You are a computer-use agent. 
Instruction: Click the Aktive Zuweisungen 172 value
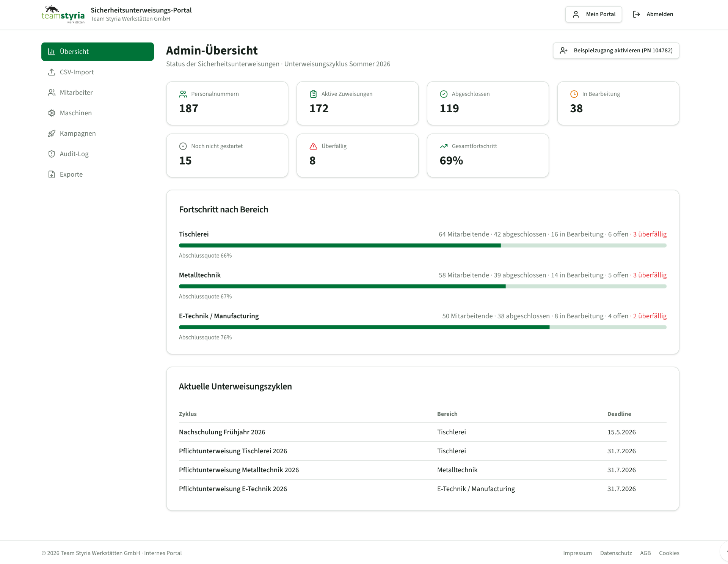pyautogui.click(x=319, y=108)
